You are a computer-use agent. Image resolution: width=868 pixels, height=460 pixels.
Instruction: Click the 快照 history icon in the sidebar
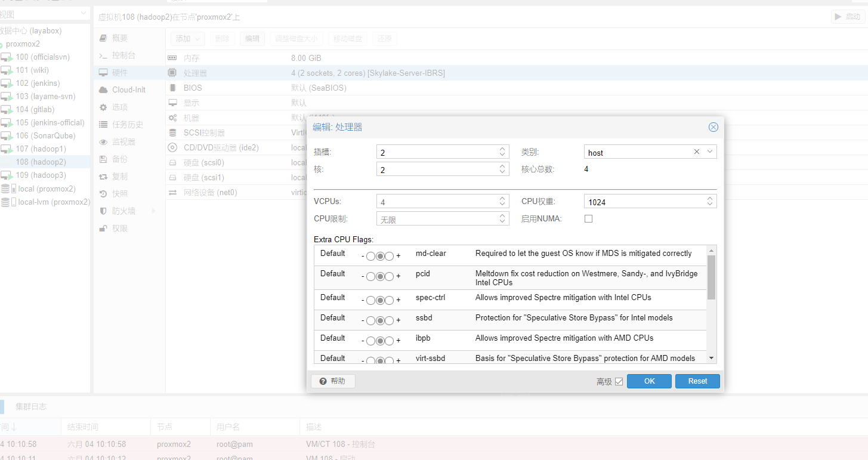(x=103, y=193)
